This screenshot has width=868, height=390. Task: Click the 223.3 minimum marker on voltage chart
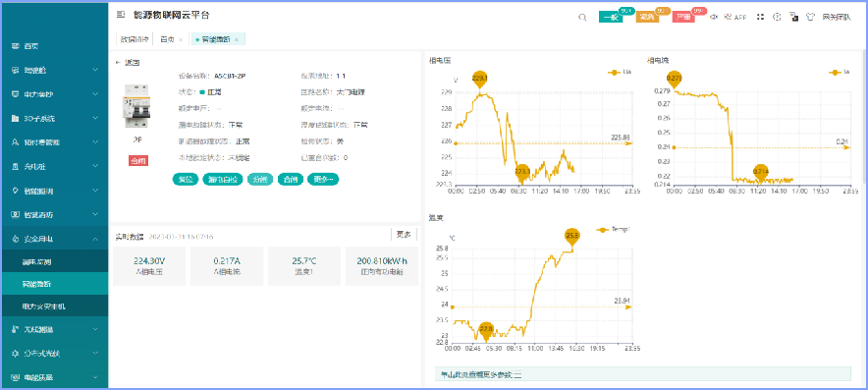(x=522, y=172)
